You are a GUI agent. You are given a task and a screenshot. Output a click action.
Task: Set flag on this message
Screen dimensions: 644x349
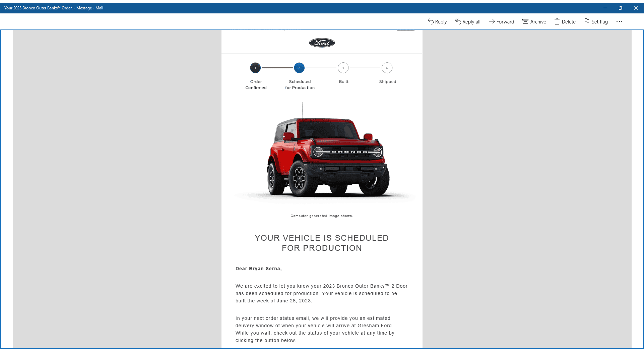(x=596, y=21)
